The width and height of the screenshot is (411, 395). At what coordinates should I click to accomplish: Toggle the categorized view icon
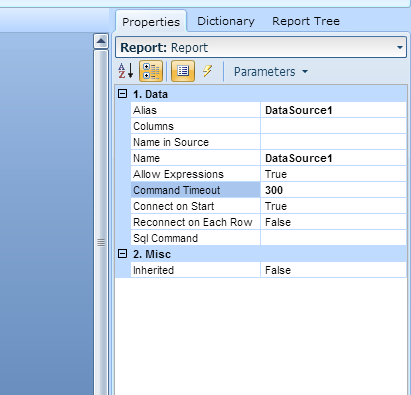point(151,71)
